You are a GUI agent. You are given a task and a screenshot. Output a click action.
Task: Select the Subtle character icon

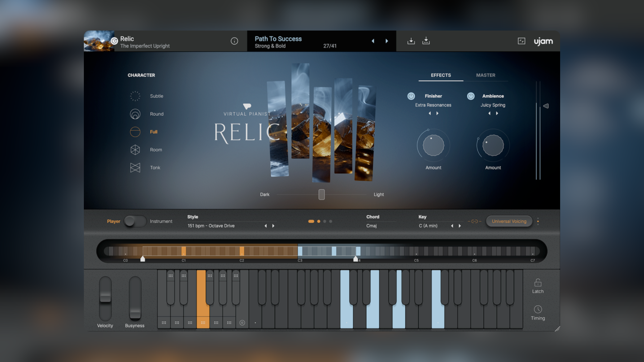point(135,96)
